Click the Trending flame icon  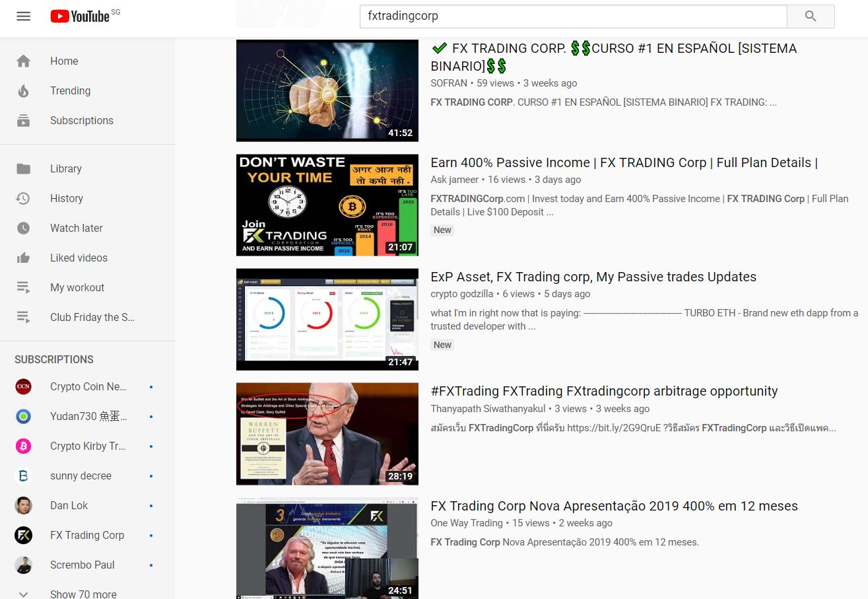(x=24, y=90)
